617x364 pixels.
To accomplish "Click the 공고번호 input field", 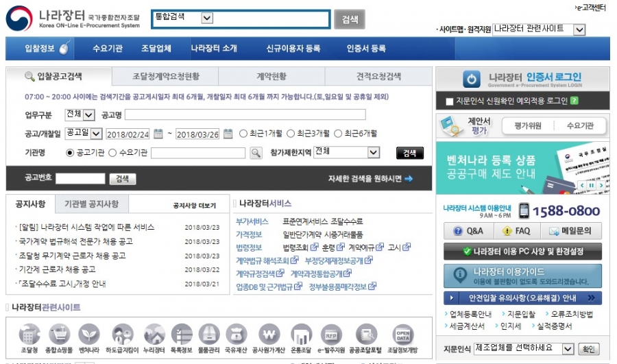I will click(x=80, y=179).
